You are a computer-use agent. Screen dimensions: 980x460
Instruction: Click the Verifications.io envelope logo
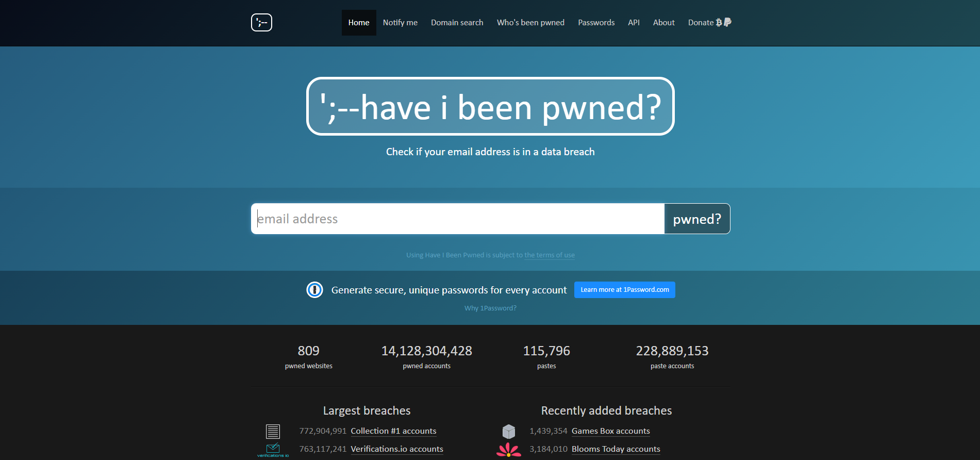[x=273, y=450]
